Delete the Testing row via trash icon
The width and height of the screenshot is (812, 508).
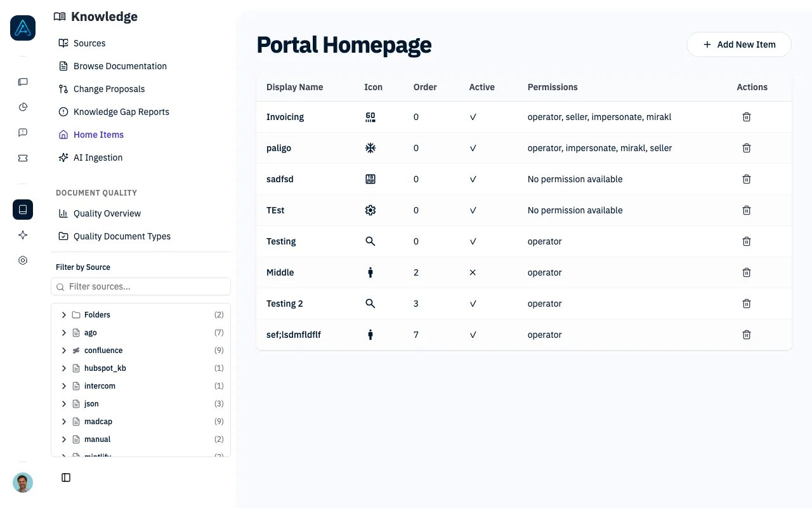(747, 241)
